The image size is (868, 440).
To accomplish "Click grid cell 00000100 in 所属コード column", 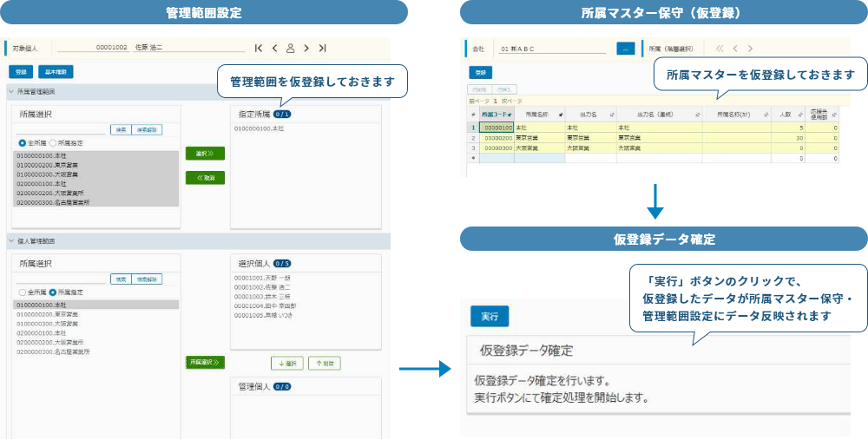I will click(496, 128).
